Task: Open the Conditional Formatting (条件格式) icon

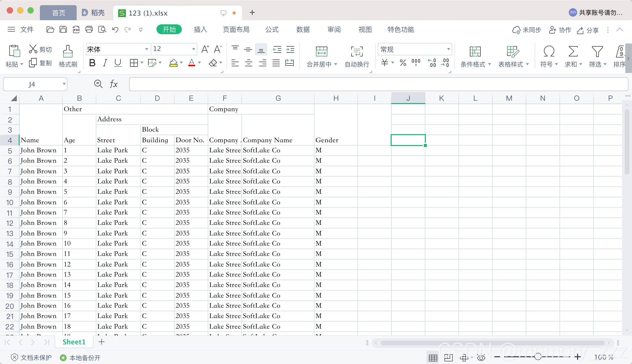Action: click(475, 52)
